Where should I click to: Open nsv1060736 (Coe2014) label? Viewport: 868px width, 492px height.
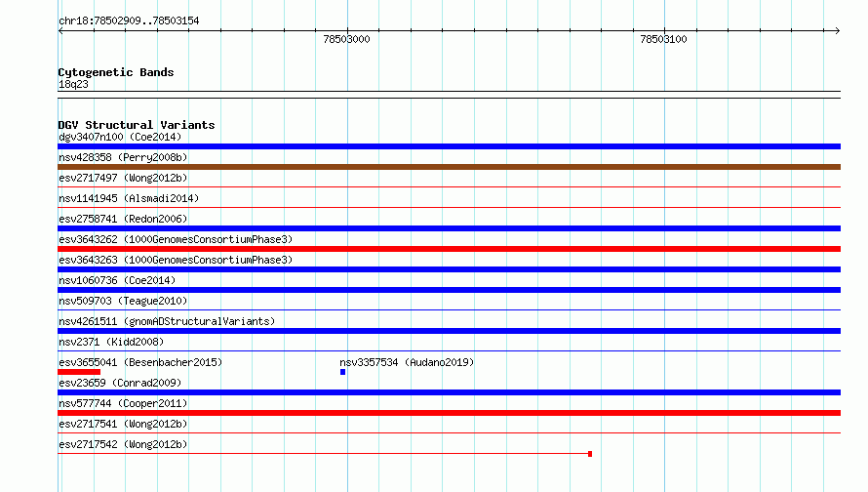(x=117, y=280)
